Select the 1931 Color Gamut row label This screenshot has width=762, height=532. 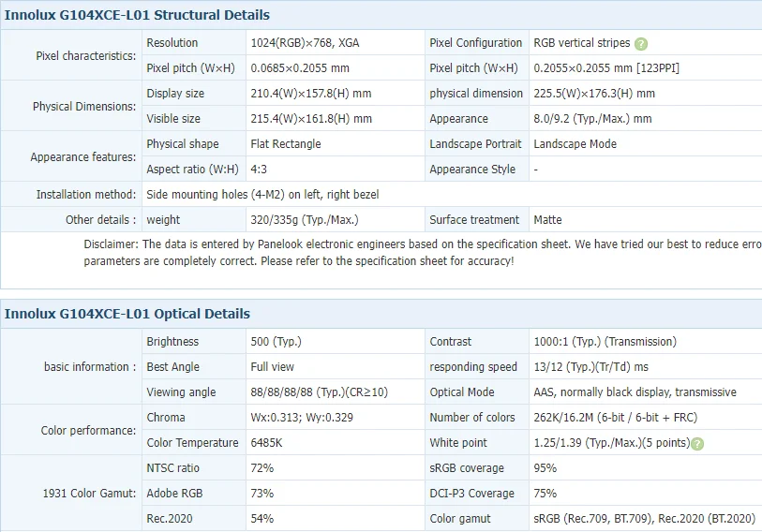click(x=89, y=494)
